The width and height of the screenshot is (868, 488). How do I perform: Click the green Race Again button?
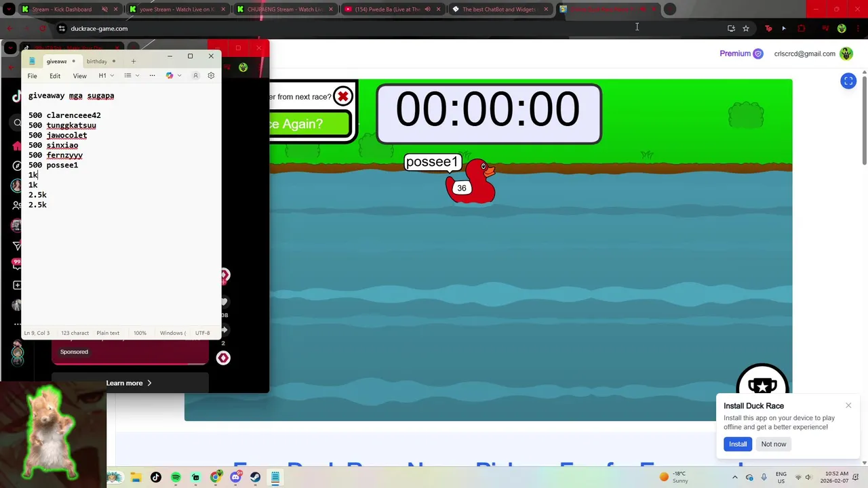tap(310, 124)
